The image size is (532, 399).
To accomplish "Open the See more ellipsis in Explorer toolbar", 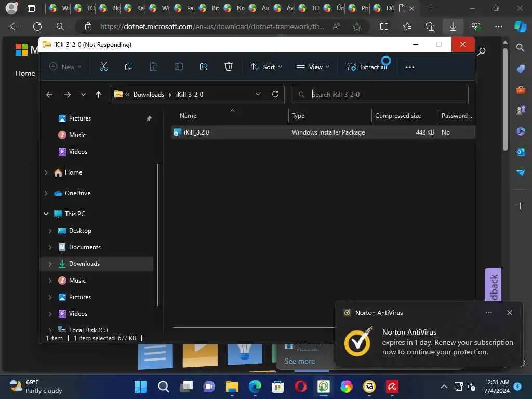I will coord(409,67).
